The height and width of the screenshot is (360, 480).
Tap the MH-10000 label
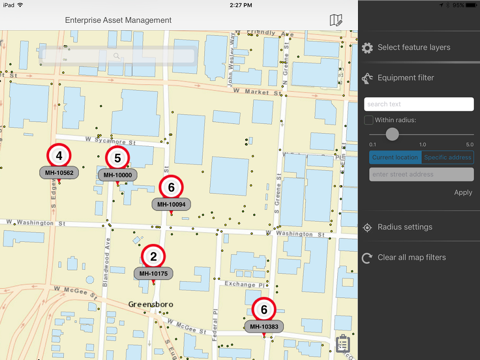(117, 175)
